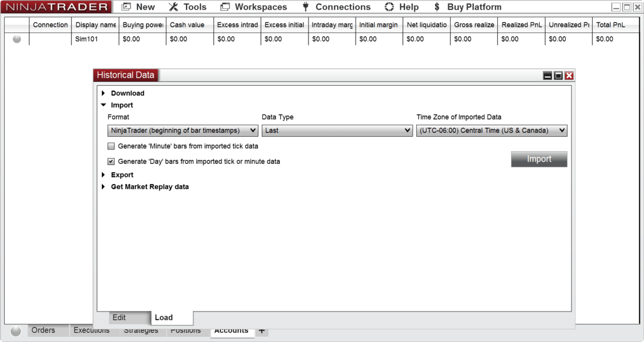Click the $0.00 value under Cash value
644x342 pixels.
178,39
